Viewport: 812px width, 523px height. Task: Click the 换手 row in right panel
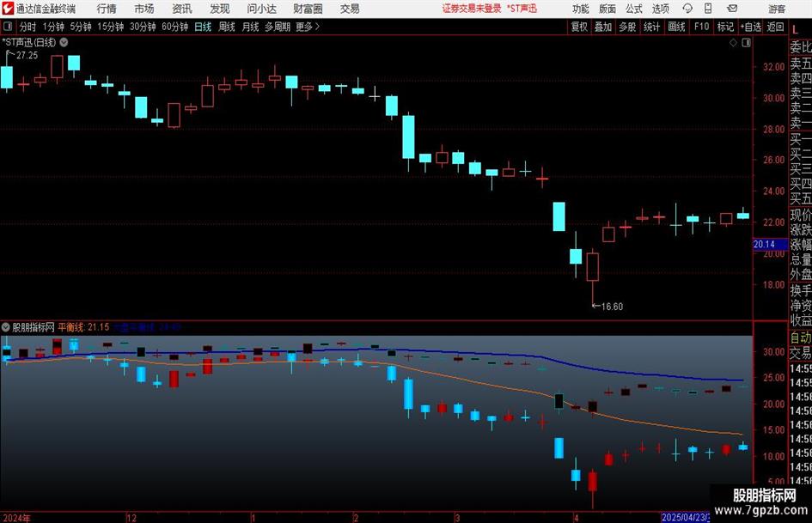801,290
